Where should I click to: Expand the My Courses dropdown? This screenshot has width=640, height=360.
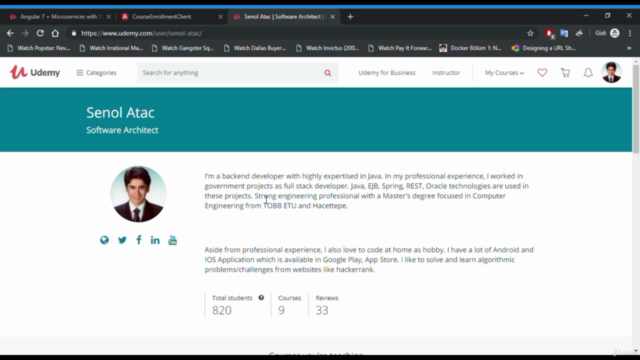pyautogui.click(x=504, y=73)
